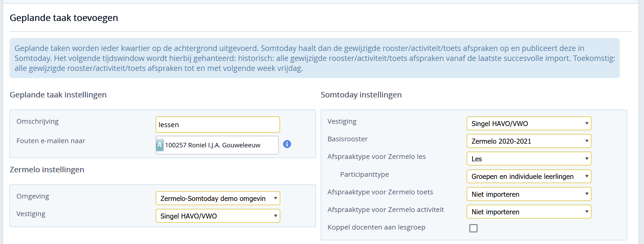Open the Zermelo Vestiging dropdown
Viewport: 644px width, 244px height.
[x=218, y=216]
